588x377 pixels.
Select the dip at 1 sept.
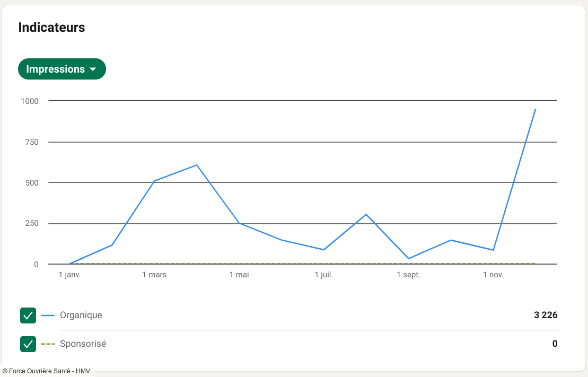408,257
